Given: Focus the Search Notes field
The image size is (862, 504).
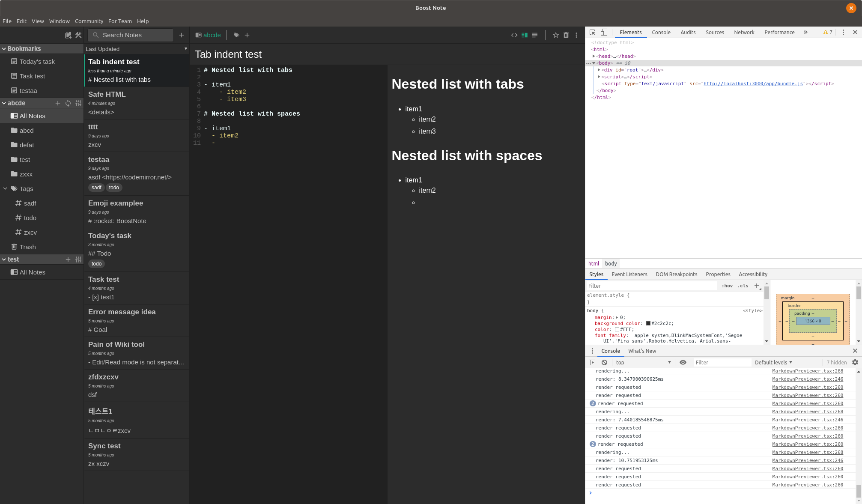Looking at the screenshot, I should coord(131,35).
